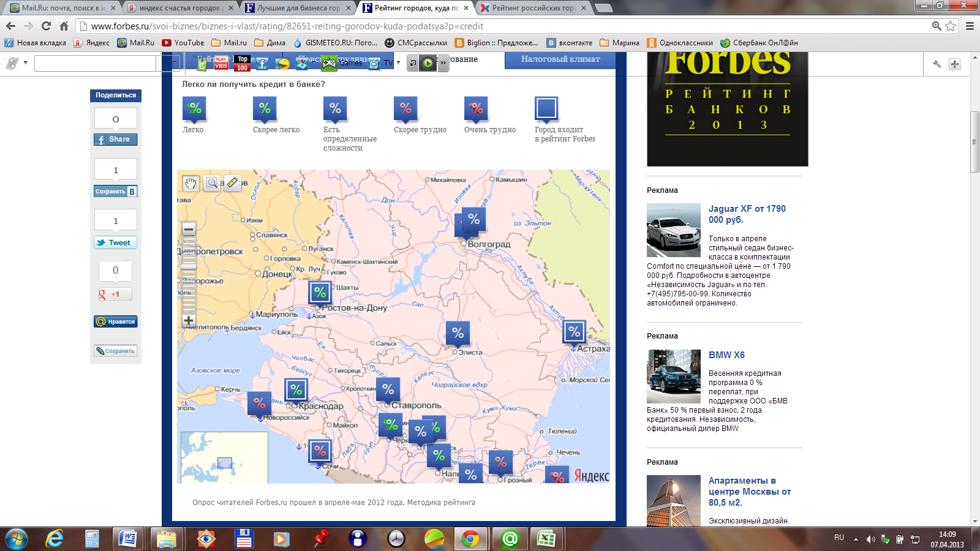The width and height of the screenshot is (980, 551).
Task: Click the percent marker above Ставрополь
Action: point(388,389)
